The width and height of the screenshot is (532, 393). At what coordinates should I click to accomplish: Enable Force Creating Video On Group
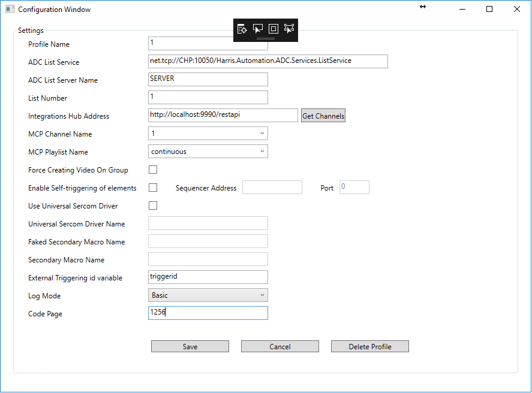pyautogui.click(x=153, y=170)
